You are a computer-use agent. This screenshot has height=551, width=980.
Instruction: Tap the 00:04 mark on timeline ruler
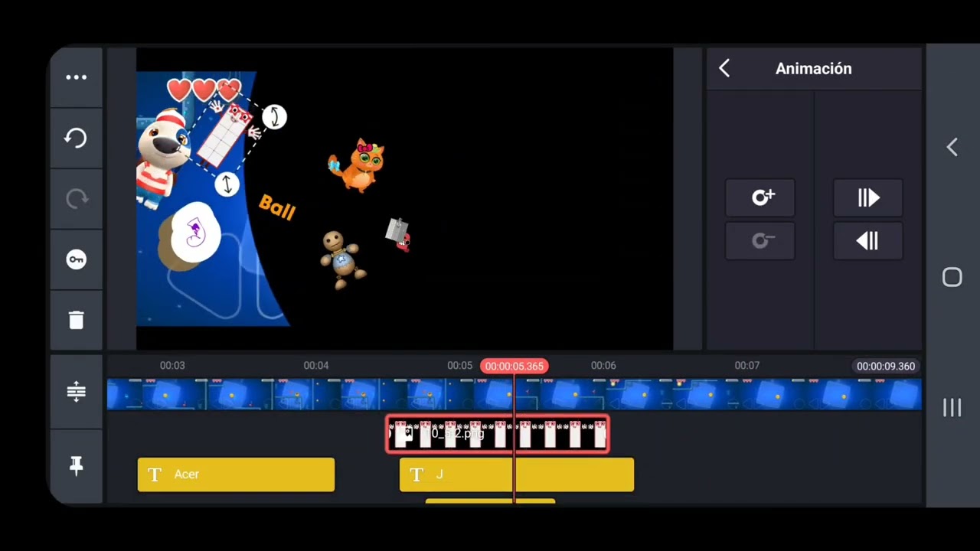tap(316, 366)
